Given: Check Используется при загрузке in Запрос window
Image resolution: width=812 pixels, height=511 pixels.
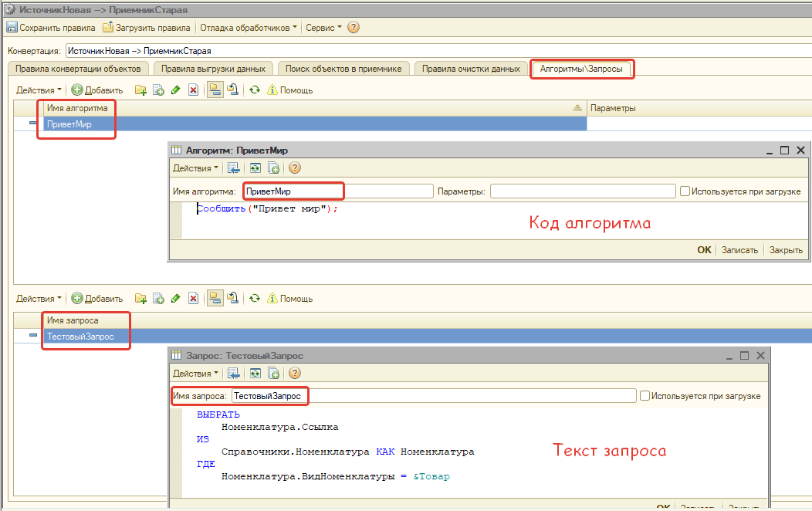Looking at the screenshot, I should (645, 395).
